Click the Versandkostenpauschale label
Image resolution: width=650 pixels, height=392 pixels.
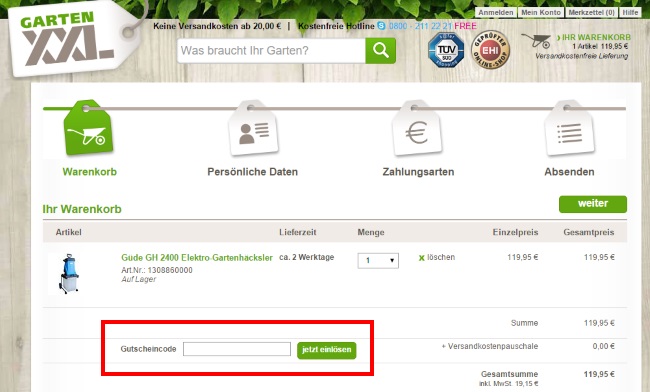[x=490, y=346]
